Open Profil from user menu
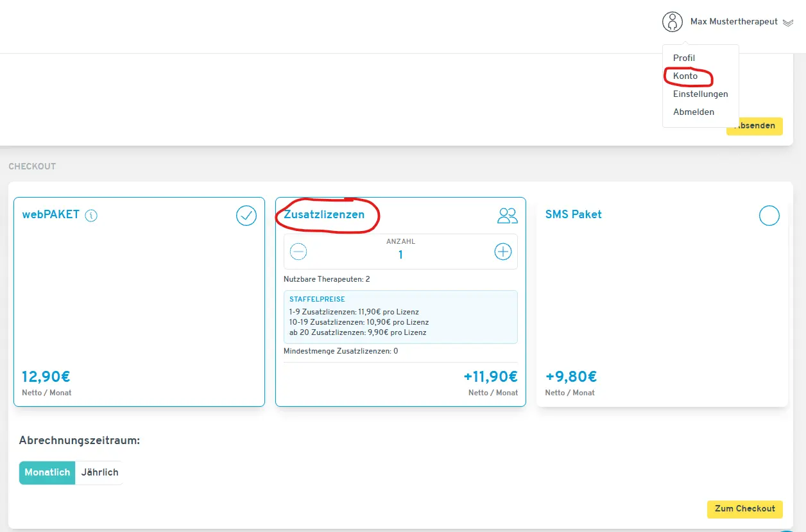 pyautogui.click(x=684, y=58)
